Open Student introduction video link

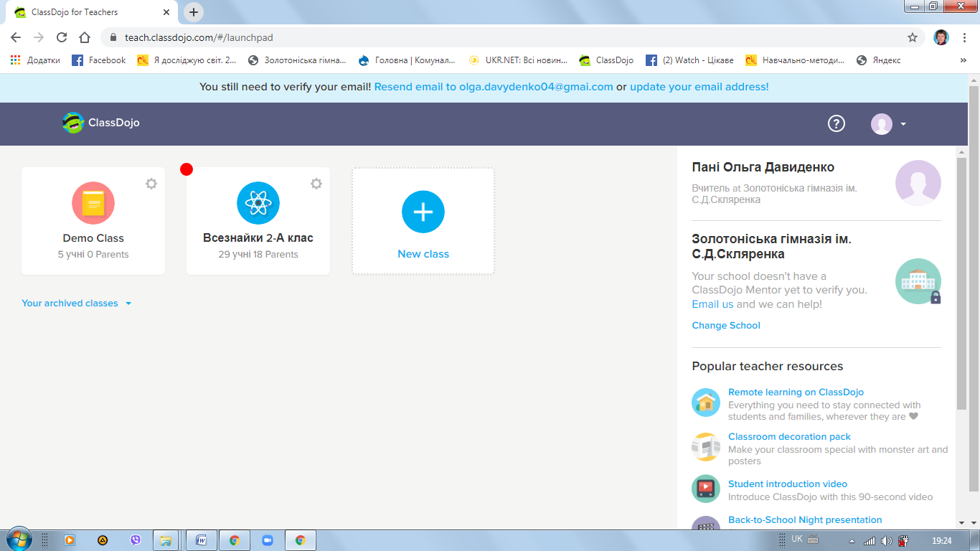tap(788, 484)
